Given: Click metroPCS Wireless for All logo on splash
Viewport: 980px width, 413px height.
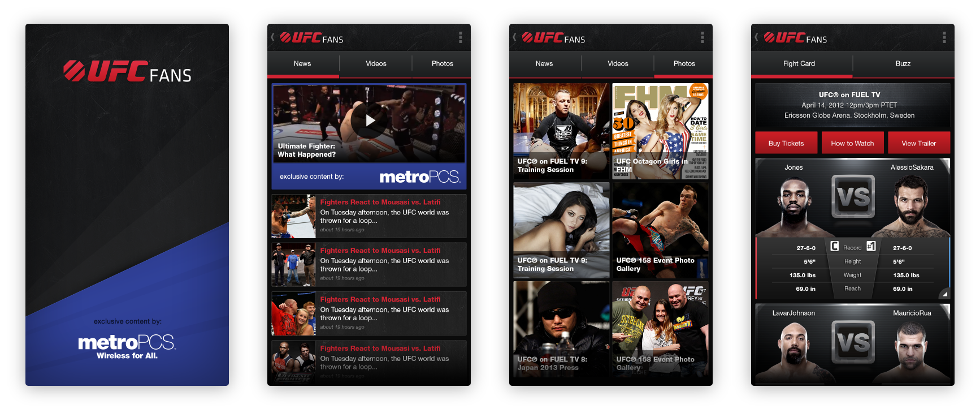Looking at the screenshot, I should coord(127,346).
